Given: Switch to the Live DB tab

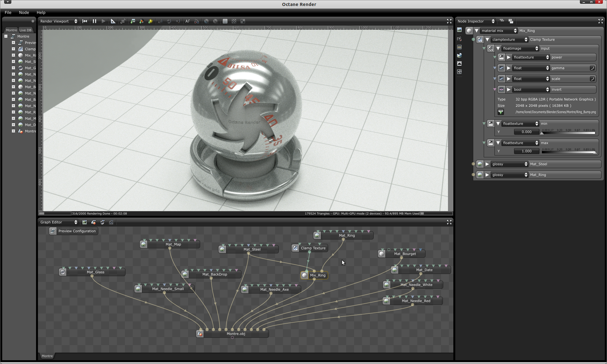Looking at the screenshot, I should tap(25, 30).
